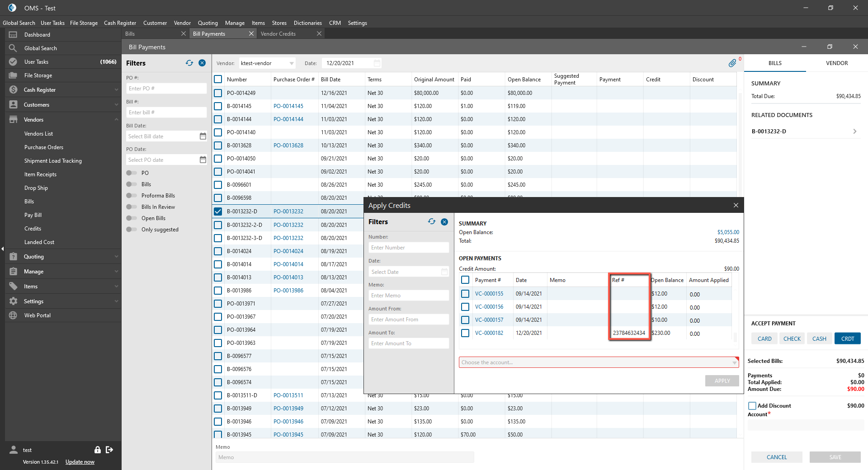Image resolution: width=868 pixels, height=470 pixels.
Task: Open Dashboard from the sidebar icon
Action: (x=13, y=35)
